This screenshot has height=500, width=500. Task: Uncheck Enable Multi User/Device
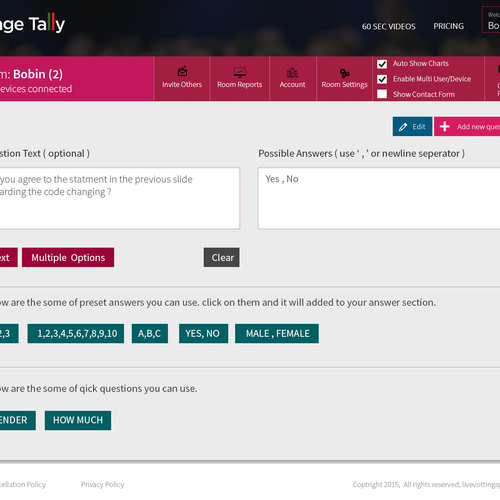(382, 79)
